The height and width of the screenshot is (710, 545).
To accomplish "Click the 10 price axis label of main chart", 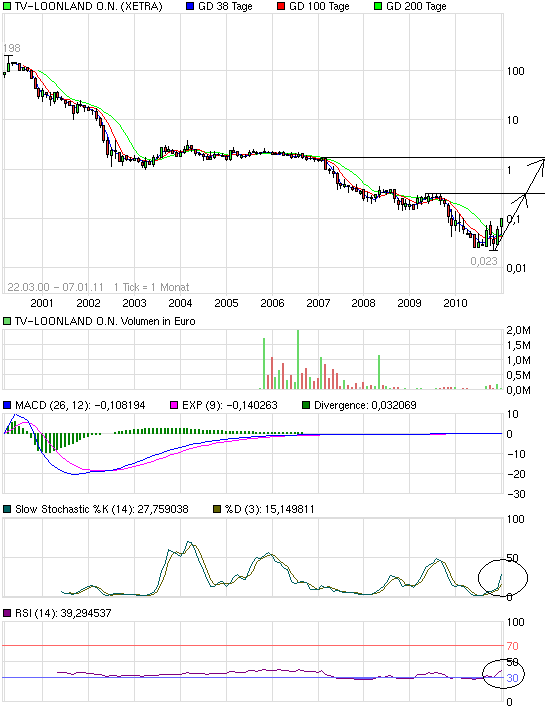I will 512,120.
